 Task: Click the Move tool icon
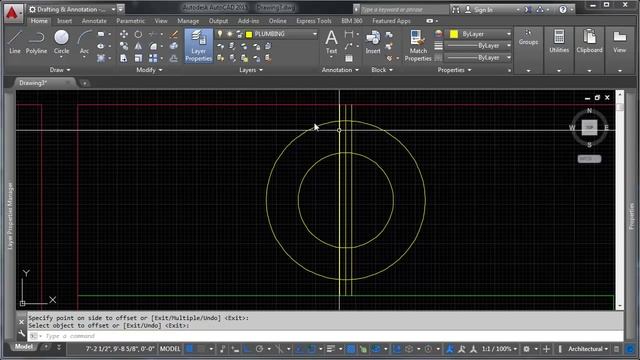pos(124,34)
